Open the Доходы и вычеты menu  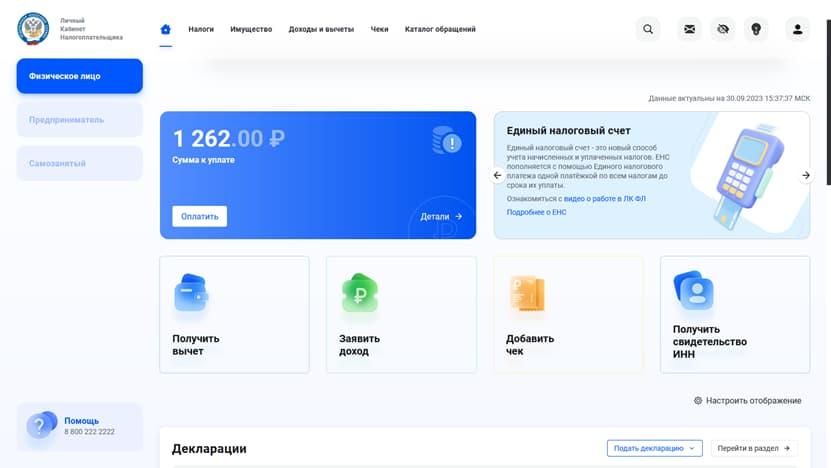click(321, 29)
